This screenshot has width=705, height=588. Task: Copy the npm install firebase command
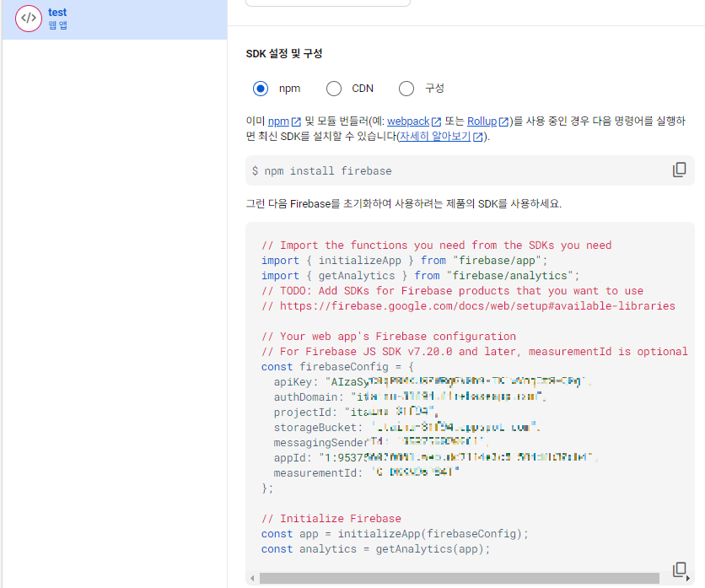[x=680, y=170]
